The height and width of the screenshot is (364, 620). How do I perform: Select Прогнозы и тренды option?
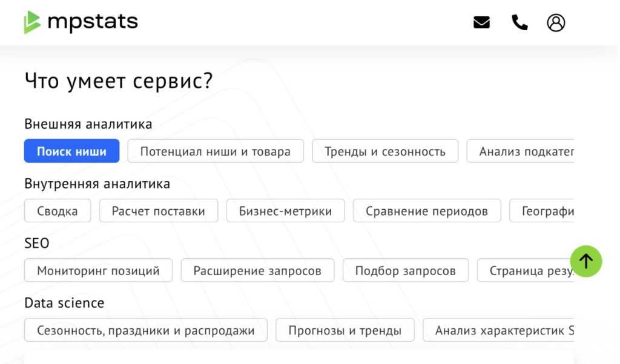(x=345, y=330)
